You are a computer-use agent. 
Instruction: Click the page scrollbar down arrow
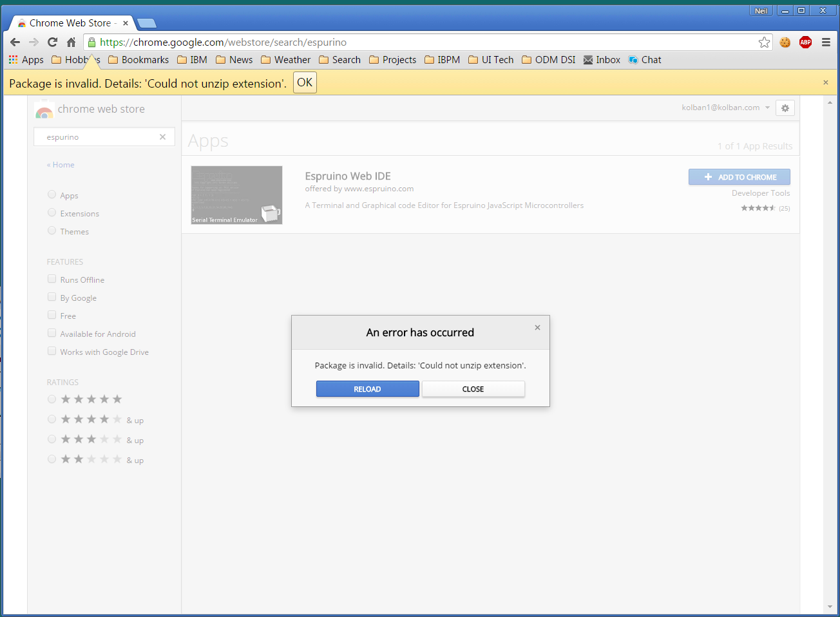(x=830, y=607)
